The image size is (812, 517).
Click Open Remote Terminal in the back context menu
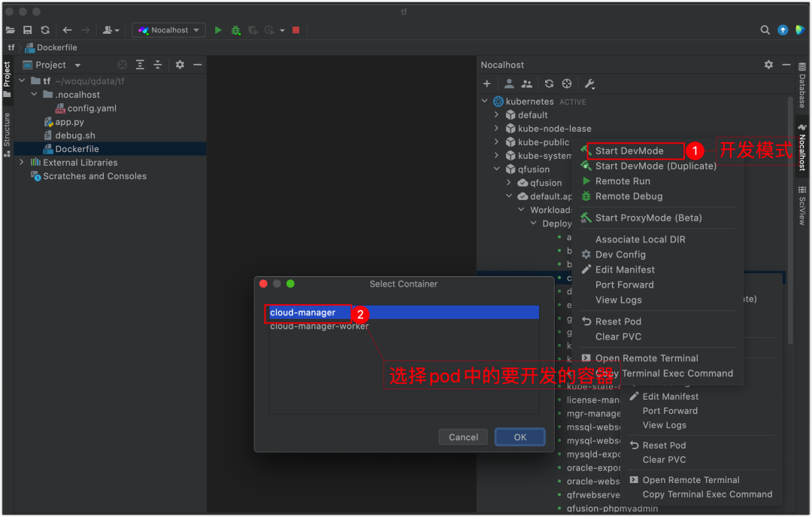pos(691,480)
